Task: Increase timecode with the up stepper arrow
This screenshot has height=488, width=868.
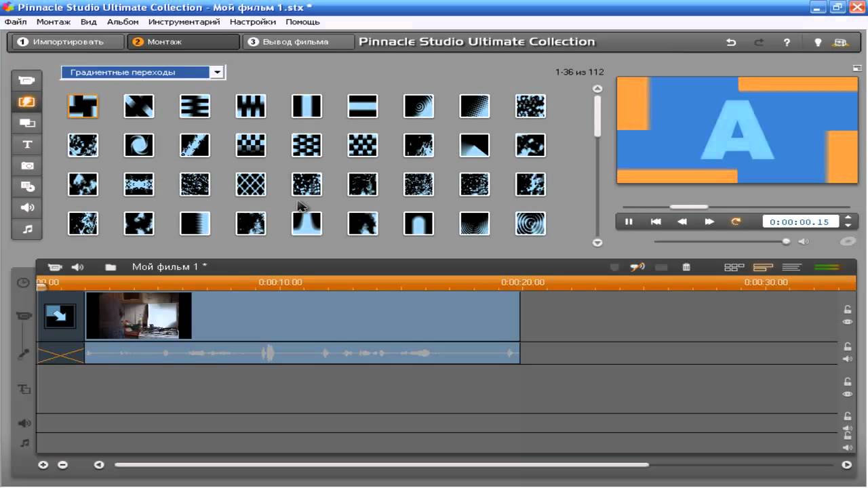Action: [x=848, y=218]
